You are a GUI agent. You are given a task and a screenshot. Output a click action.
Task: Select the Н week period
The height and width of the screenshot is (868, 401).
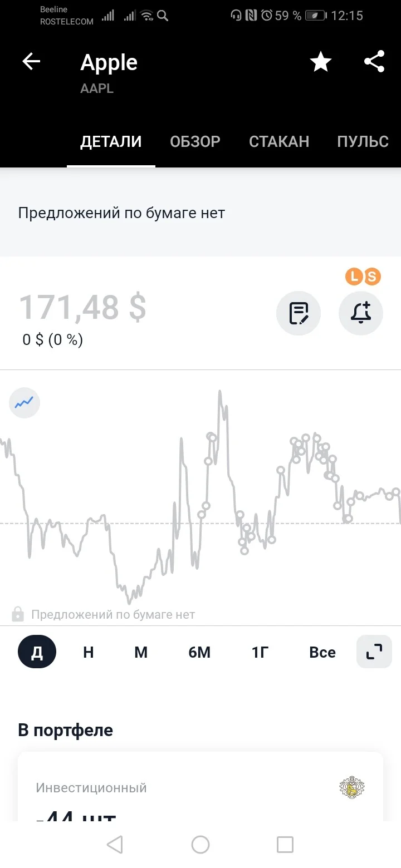89,652
